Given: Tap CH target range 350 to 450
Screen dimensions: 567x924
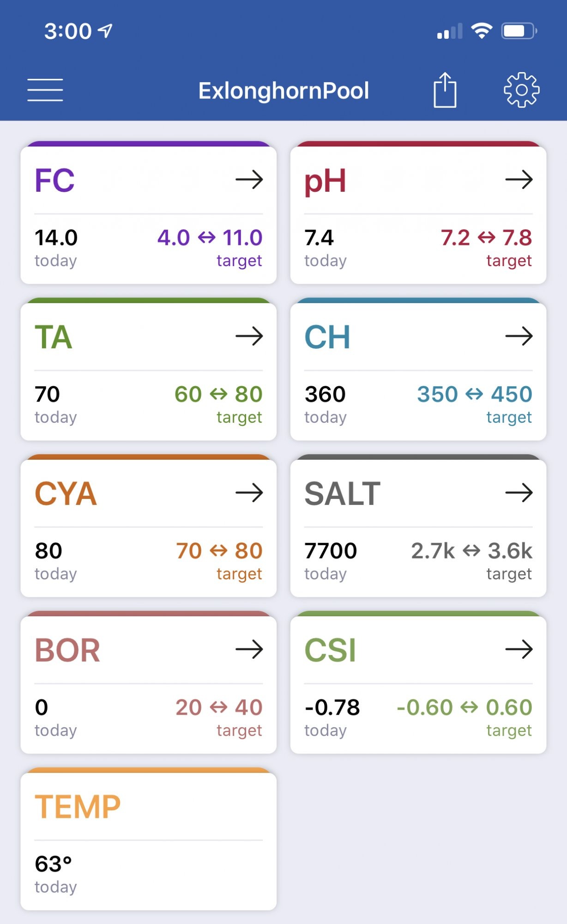Looking at the screenshot, I should 475,394.
